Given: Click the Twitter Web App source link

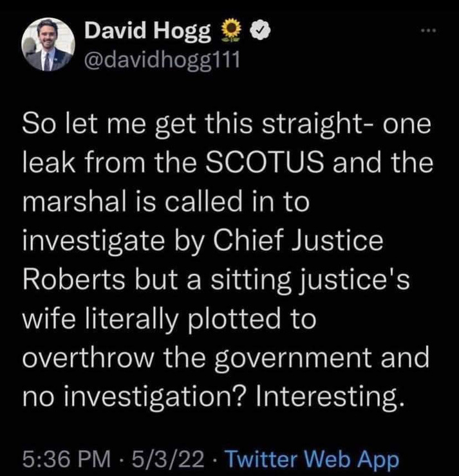Looking at the screenshot, I should coord(313,459).
